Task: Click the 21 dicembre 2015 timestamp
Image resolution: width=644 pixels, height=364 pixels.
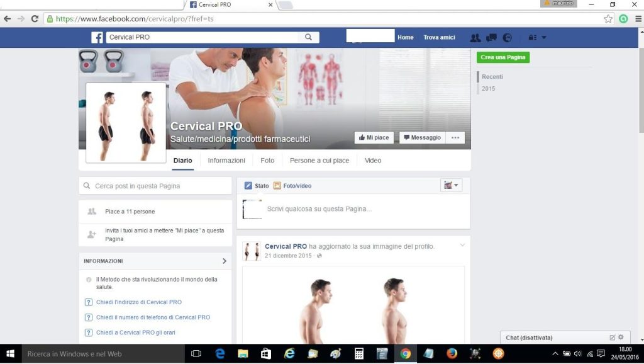Action: pos(288,256)
